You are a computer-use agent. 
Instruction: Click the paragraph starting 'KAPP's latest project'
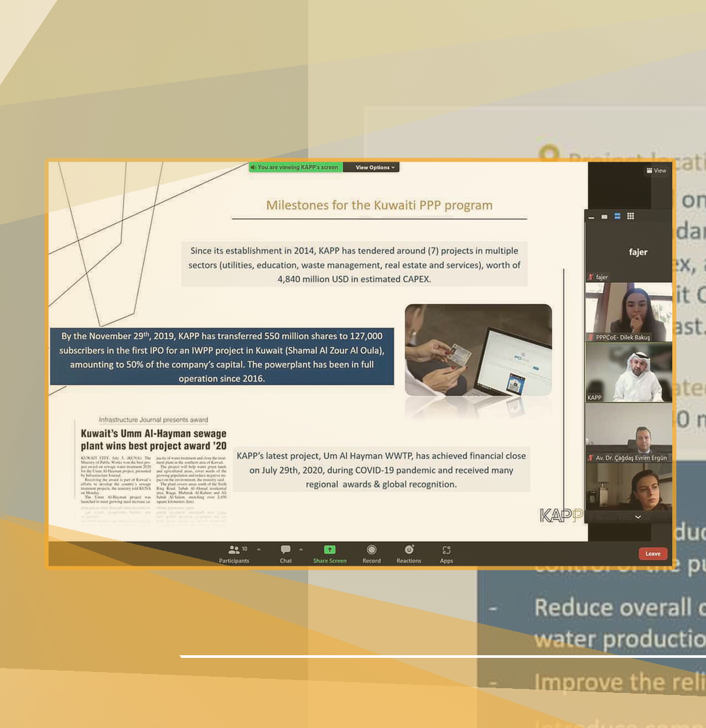coord(382,470)
